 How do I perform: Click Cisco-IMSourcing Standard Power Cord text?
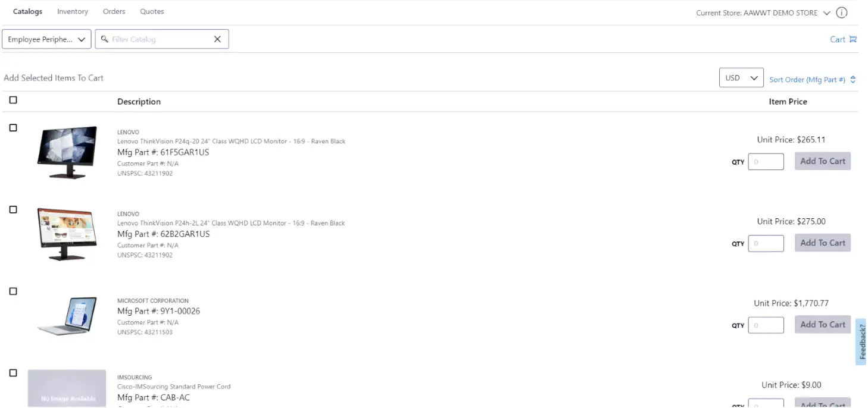click(174, 387)
